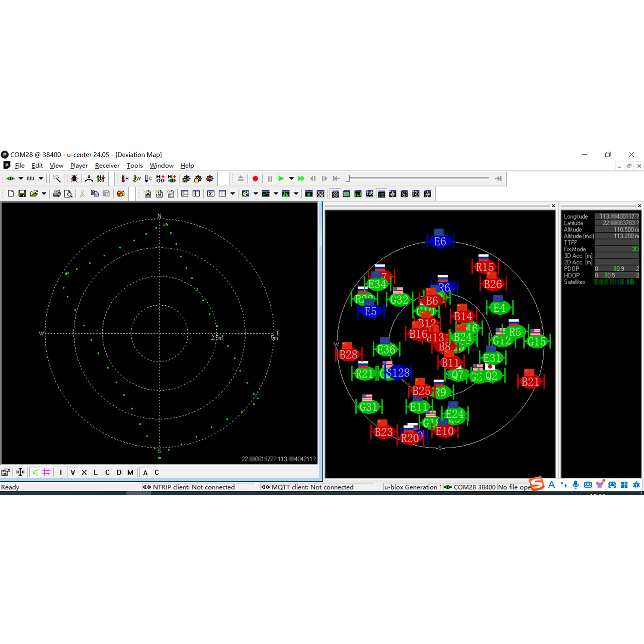The image size is (644, 644).
Task: Click the Coldstart thermometer C icon
Action: [x=148, y=179]
